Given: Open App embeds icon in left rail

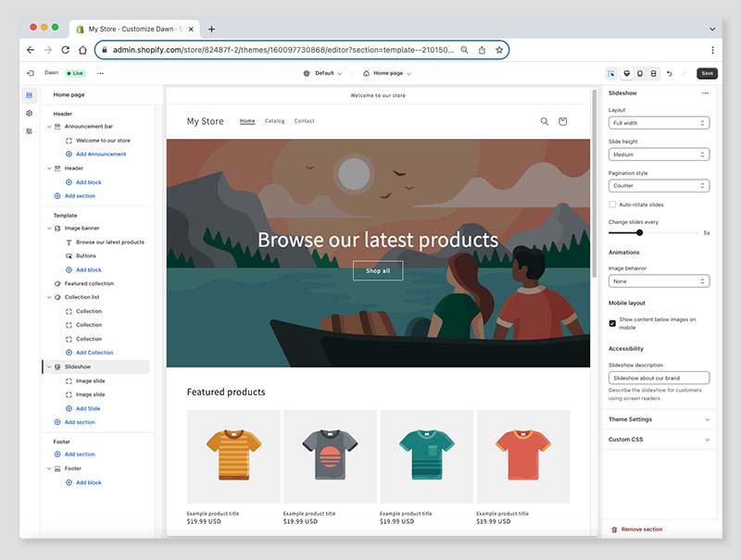Looking at the screenshot, I should point(30,131).
